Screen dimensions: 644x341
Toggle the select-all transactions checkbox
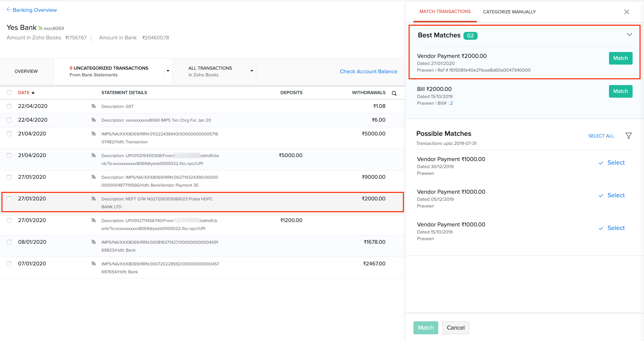pyautogui.click(x=9, y=93)
